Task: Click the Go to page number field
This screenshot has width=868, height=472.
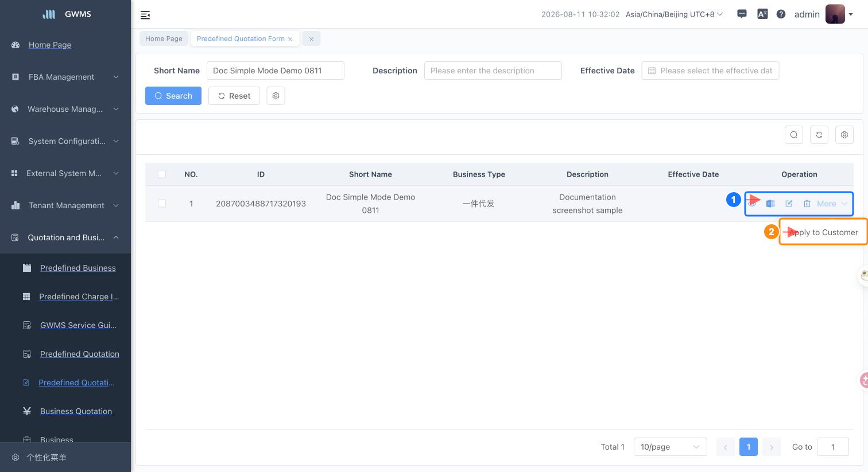Action: coord(833,447)
